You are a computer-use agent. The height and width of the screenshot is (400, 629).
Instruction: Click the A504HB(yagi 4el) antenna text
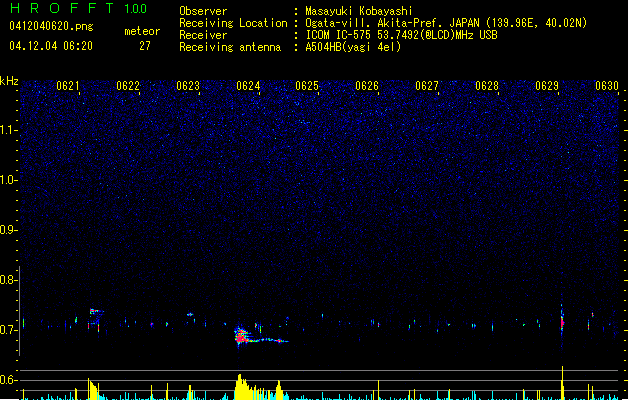pos(353,47)
